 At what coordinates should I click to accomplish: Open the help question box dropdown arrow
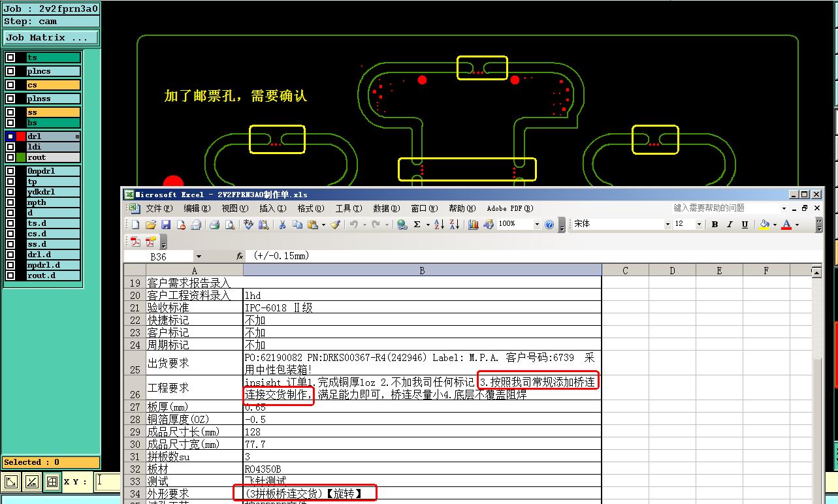coord(784,208)
